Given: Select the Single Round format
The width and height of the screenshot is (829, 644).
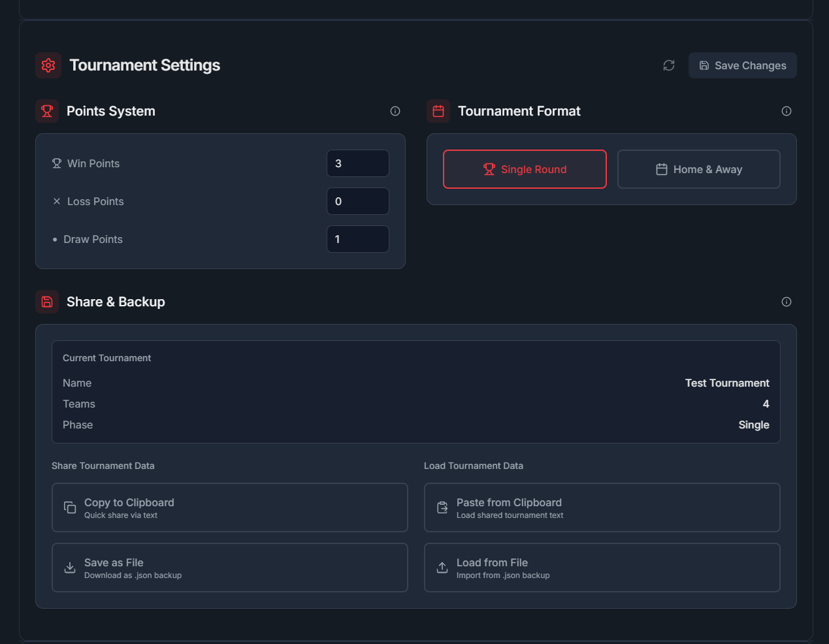Looking at the screenshot, I should 525,169.
